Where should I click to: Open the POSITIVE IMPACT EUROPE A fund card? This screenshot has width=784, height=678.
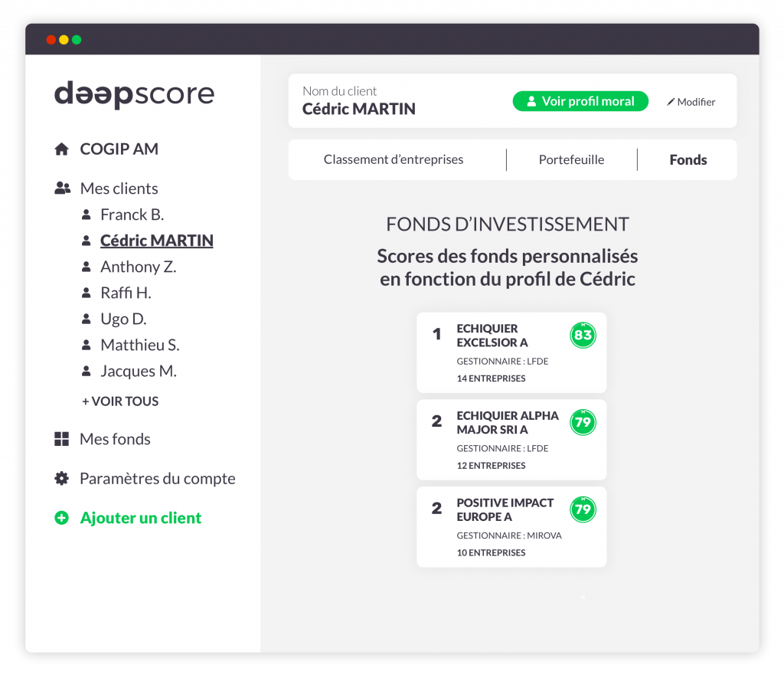click(x=511, y=527)
